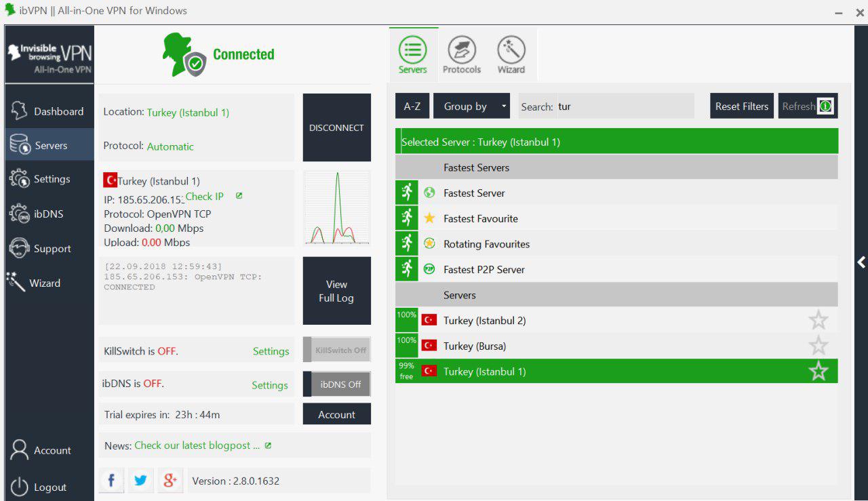
Task: Click the 99% free load indicator
Action: point(407,371)
